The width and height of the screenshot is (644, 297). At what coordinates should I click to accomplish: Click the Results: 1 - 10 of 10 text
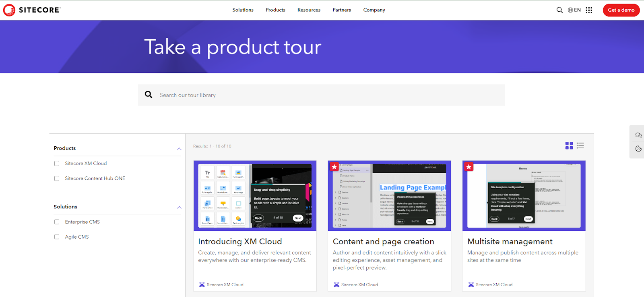(212, 146)
